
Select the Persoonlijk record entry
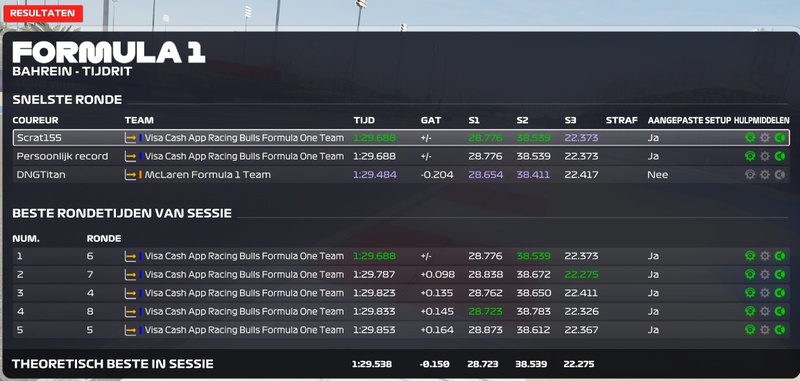(62, 156)
